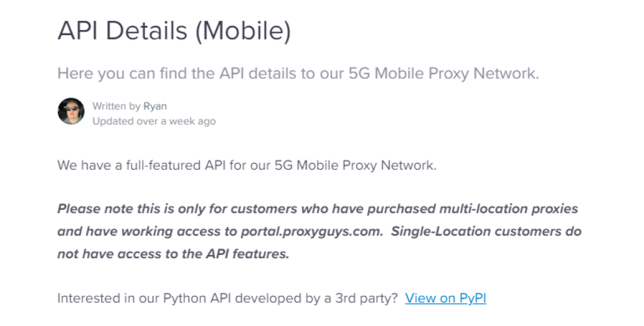The width and height of the screenshot is (644, 326).
Task: Click the "Written by" label
Action: [x=116, y=106]
